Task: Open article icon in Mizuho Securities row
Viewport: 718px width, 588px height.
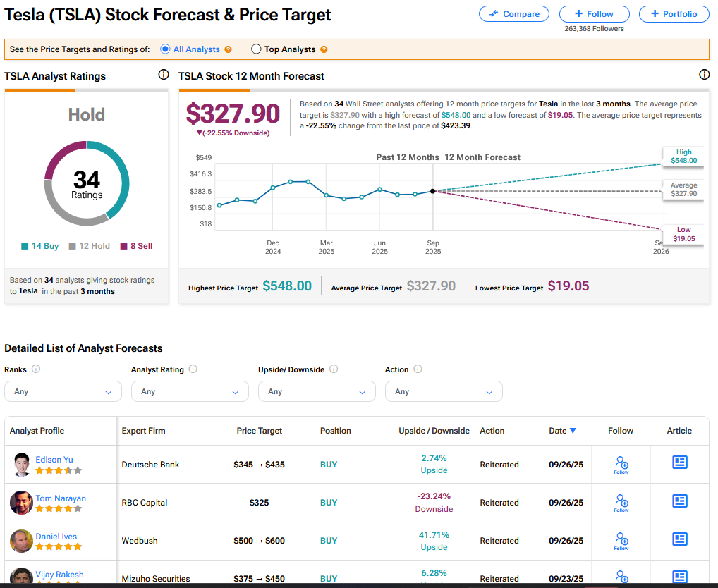Action: pos(679,577)
